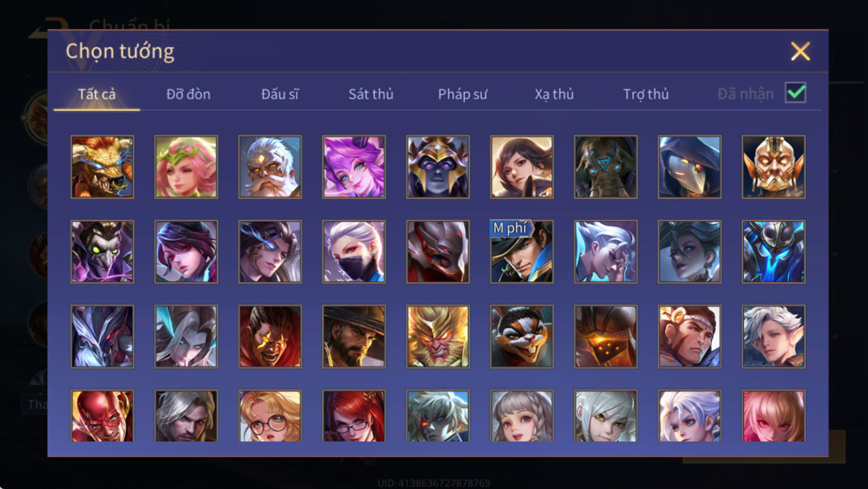Choose the purple-haired girl hero portrait
This screenshot has width=868, height=489.
(x=354, y=167)
